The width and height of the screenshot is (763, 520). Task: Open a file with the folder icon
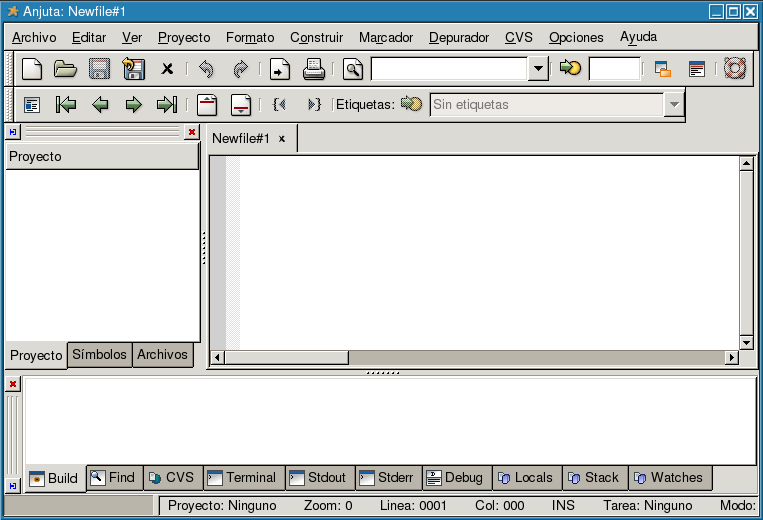click(65, 69)
